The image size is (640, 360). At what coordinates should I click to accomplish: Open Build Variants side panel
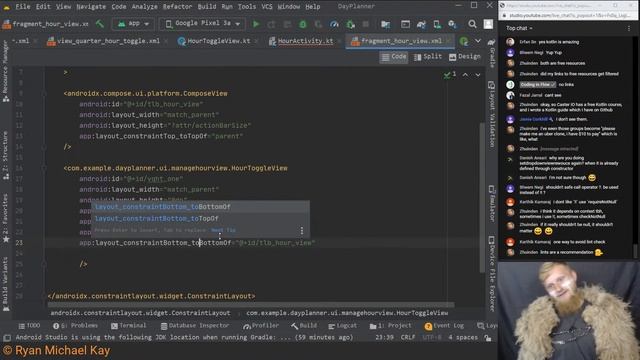[x=5, y=284]
